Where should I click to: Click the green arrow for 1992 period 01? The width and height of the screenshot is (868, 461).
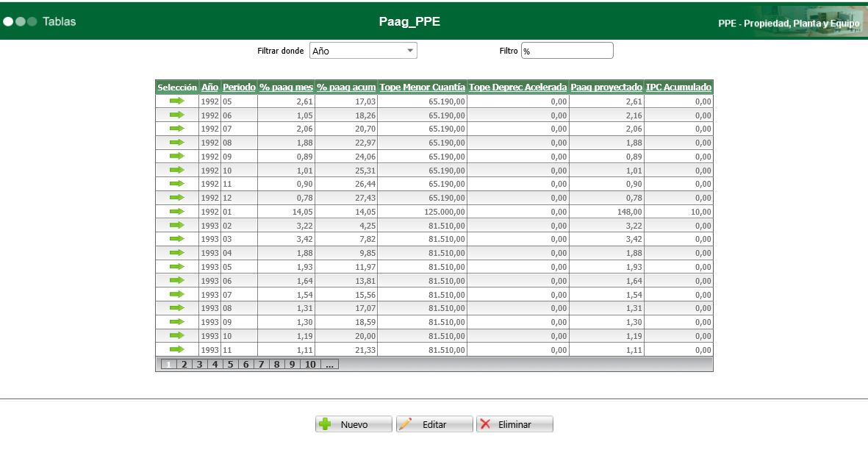coord(176,212)
